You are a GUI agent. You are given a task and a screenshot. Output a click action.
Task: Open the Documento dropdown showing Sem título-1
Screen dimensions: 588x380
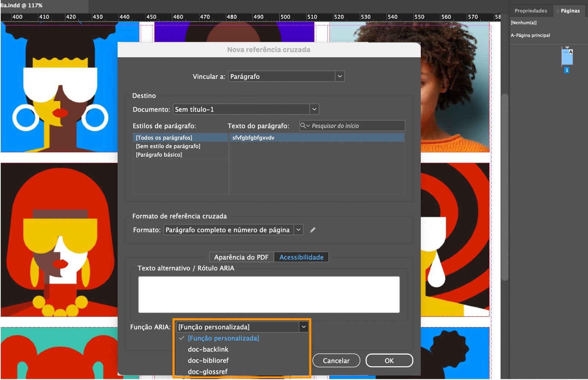tap(314, 109)
